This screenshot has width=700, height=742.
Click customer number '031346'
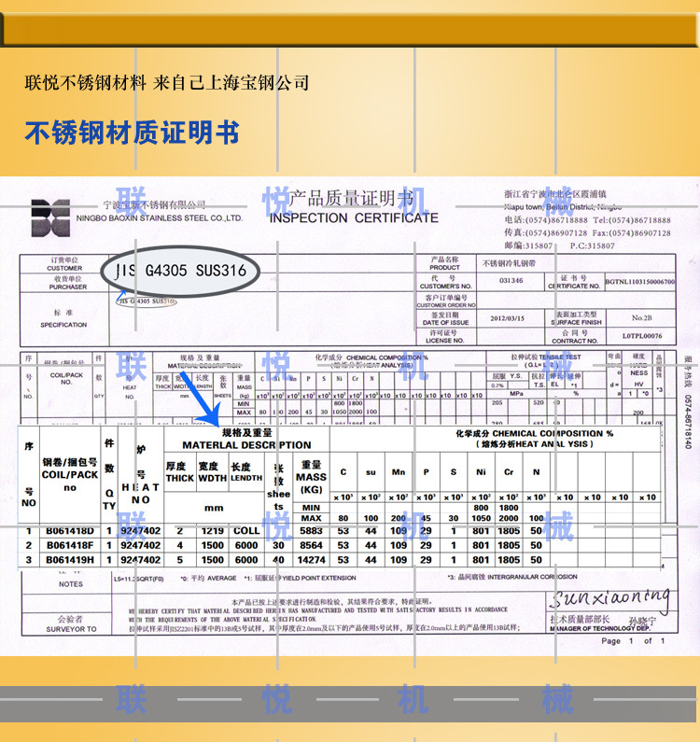point(511,281)
